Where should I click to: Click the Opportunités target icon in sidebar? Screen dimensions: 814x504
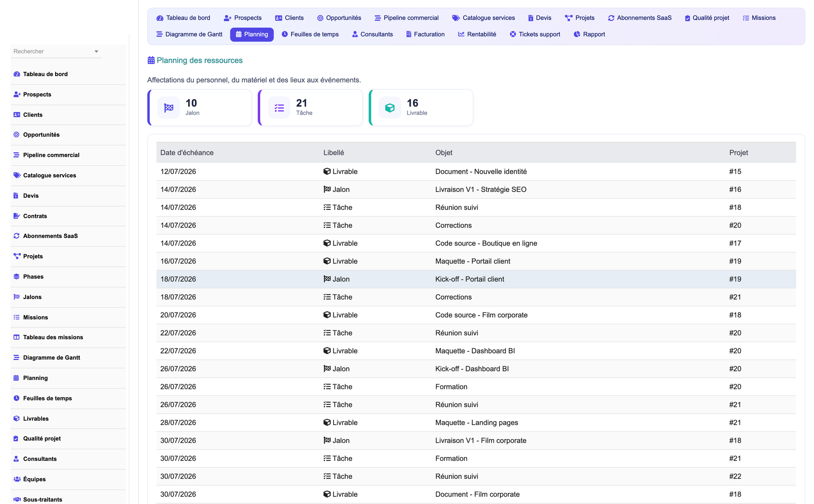17,135
